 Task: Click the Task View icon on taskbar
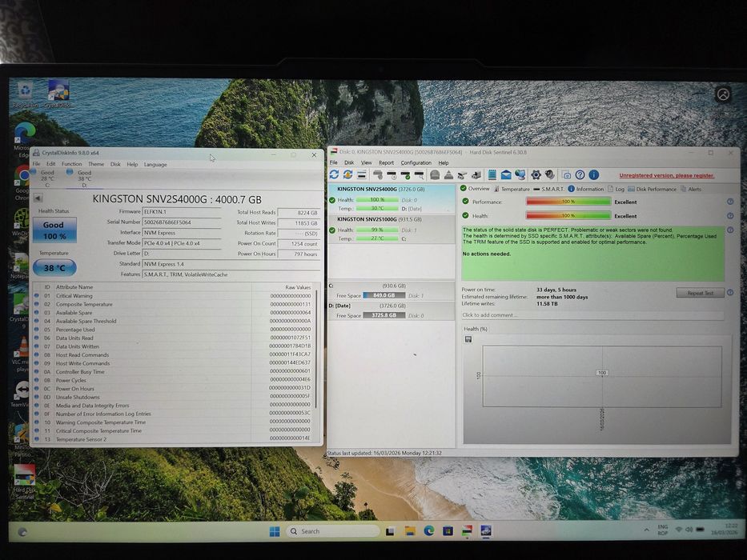[x=390, y=531]
